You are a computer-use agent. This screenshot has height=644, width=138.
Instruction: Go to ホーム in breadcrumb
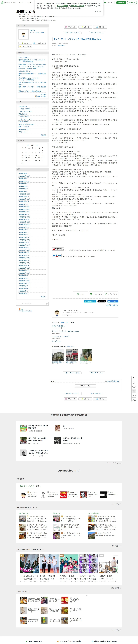pyautogui.click(x=15, y=2)
